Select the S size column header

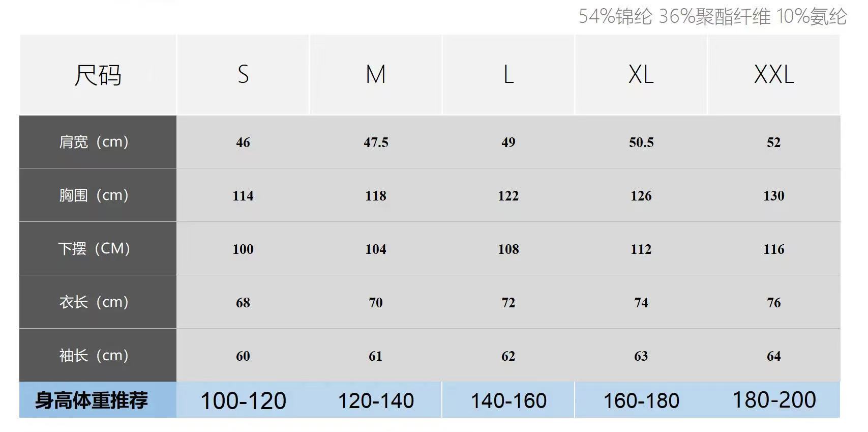tap(243, 75)
